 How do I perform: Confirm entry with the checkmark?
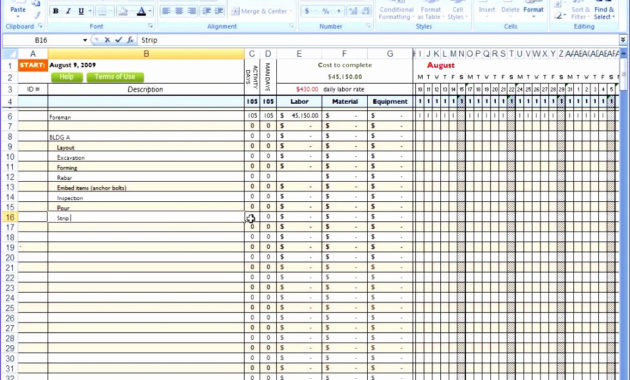(119, 40)
